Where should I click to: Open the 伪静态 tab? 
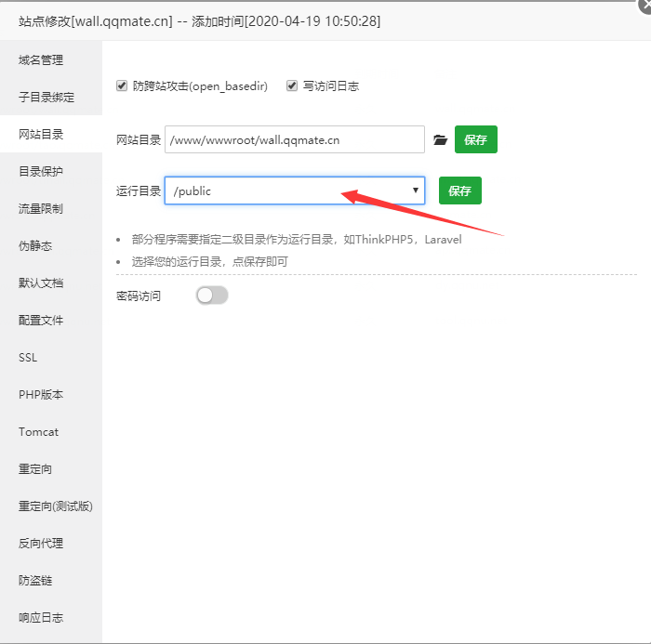[x=35, y=246]
